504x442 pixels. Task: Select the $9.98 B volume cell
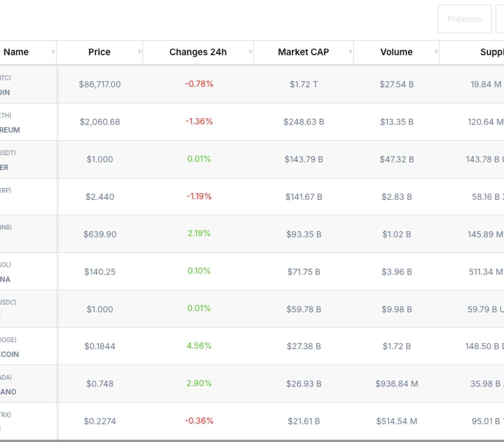click(x=397, y=309)
